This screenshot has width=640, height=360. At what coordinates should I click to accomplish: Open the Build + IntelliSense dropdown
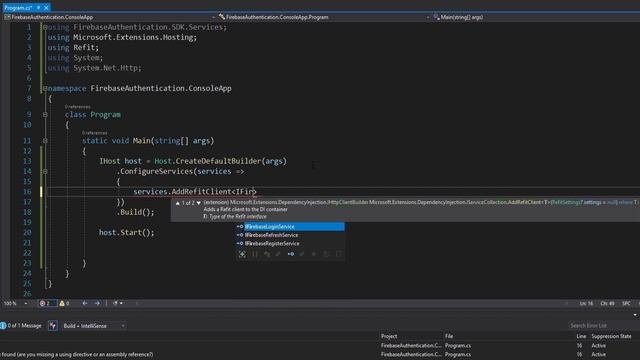(x=94, y=326)
